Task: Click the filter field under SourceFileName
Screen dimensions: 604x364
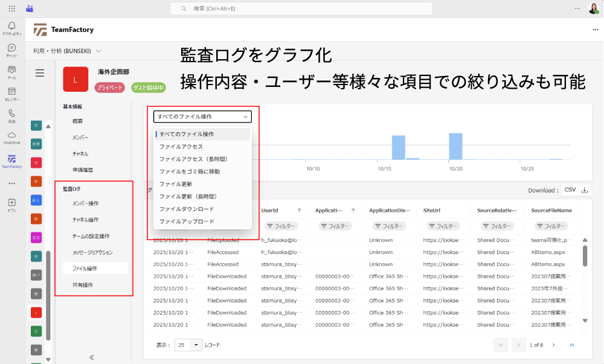Action: (x=548, y=226)
